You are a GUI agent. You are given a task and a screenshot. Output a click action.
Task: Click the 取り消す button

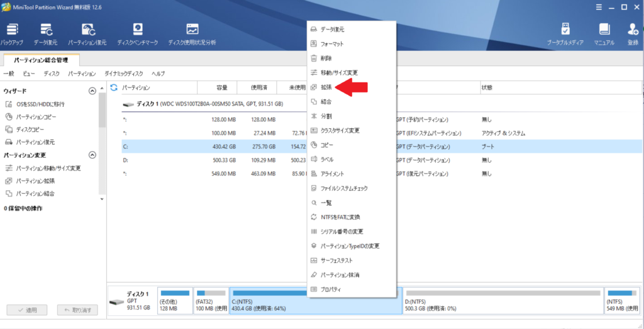[x=77, y=310]
